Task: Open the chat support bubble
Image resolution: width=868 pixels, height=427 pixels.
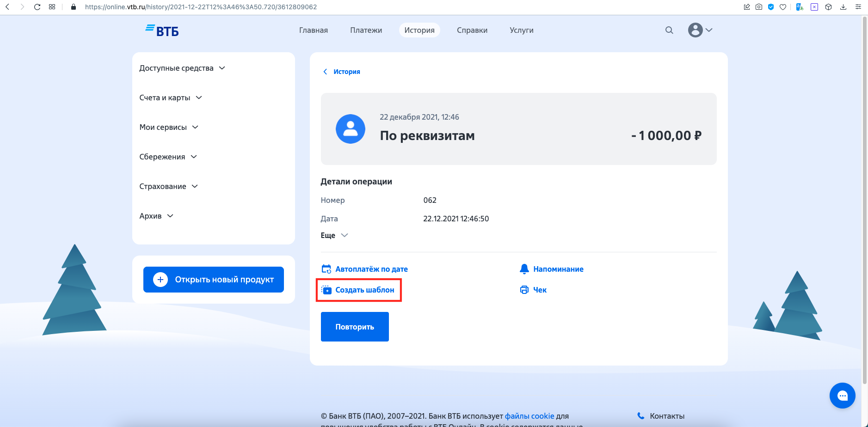Action: pos(842,396)
